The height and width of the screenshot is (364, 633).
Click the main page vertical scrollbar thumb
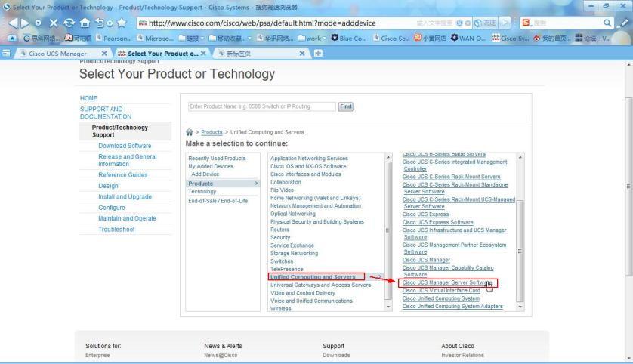(x=628, y=187)
